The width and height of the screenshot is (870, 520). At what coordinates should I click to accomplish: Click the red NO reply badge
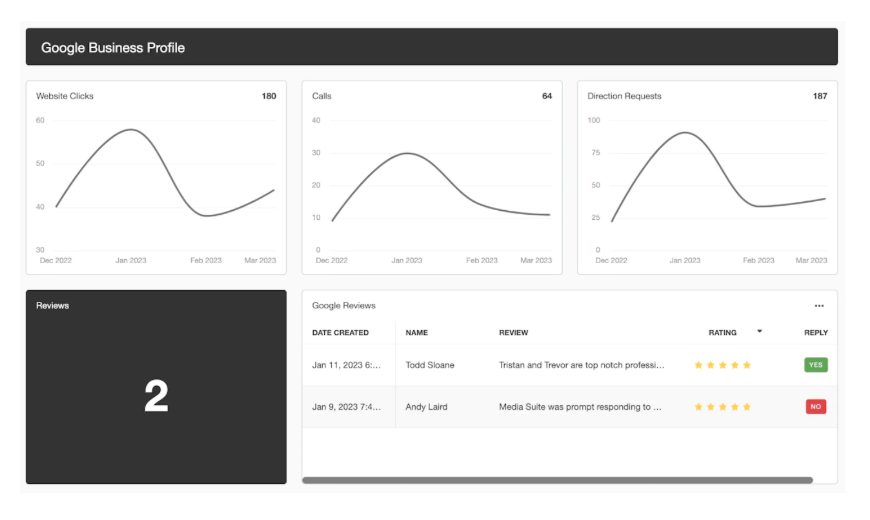point(815,407)
